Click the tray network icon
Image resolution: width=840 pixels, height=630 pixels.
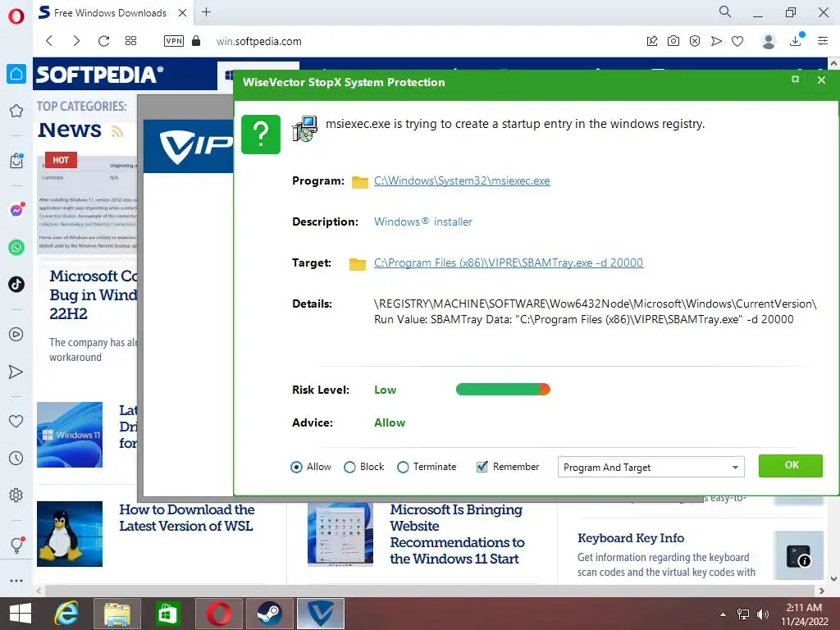(x=743, y=614)
